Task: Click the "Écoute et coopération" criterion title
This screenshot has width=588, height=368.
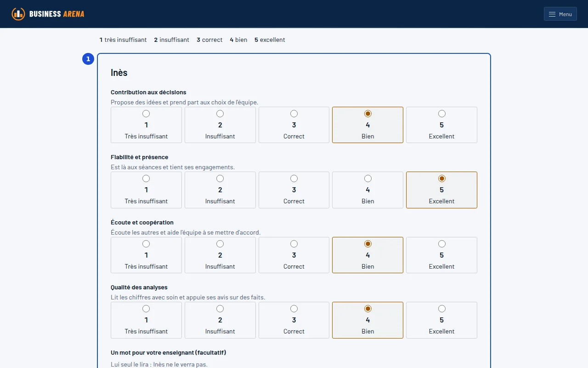Action: coord(142,223)
